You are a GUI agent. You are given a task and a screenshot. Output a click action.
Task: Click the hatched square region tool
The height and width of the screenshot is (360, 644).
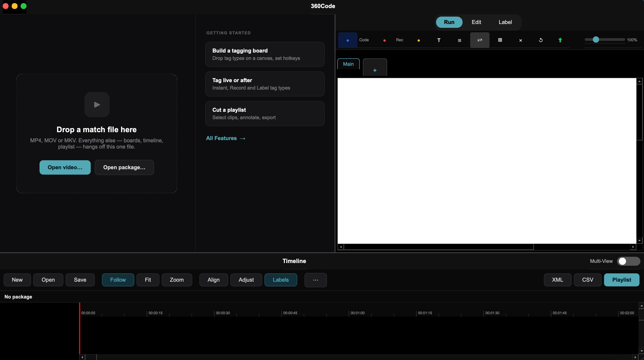500,40
